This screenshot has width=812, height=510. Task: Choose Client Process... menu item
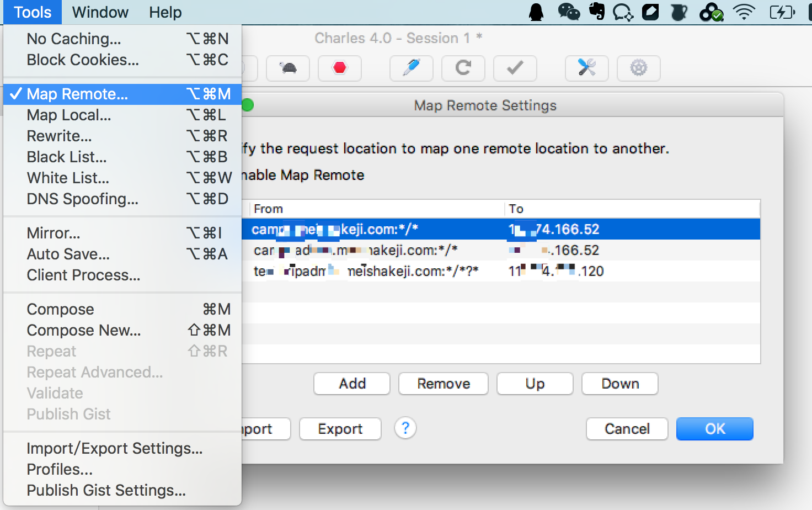coord(122,275)
